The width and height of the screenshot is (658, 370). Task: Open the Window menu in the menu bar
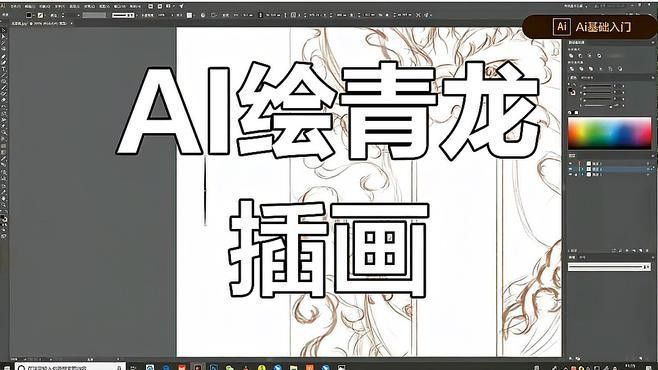120,7
